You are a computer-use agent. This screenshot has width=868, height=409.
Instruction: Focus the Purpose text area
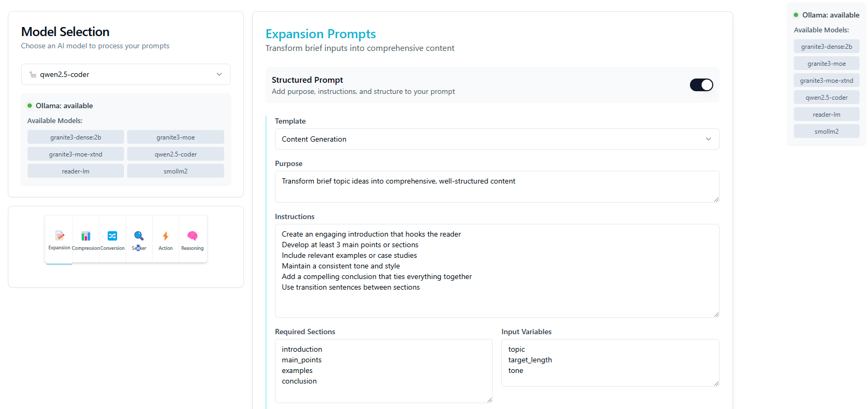(x=497, y=187)
